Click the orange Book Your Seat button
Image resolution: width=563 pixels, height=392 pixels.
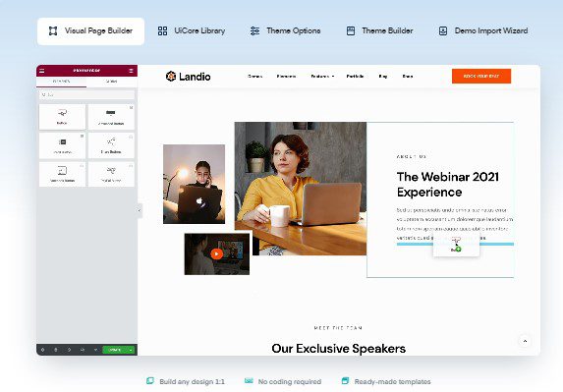(481, 76)
